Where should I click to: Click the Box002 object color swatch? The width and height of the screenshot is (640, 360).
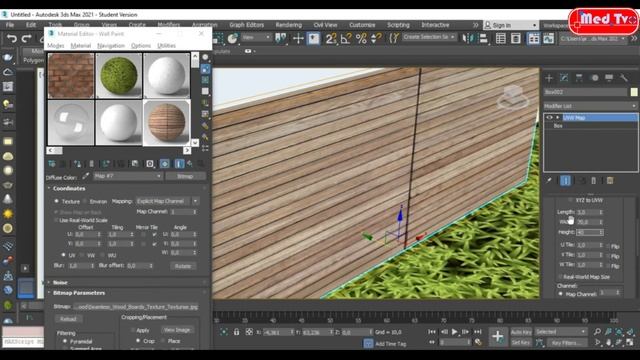634,92
